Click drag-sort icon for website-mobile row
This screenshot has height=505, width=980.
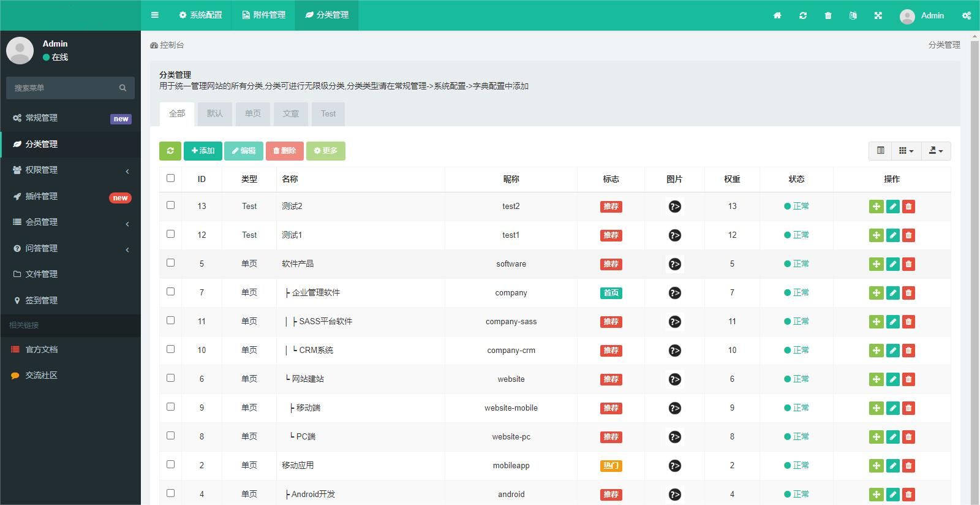coord(876,408)
